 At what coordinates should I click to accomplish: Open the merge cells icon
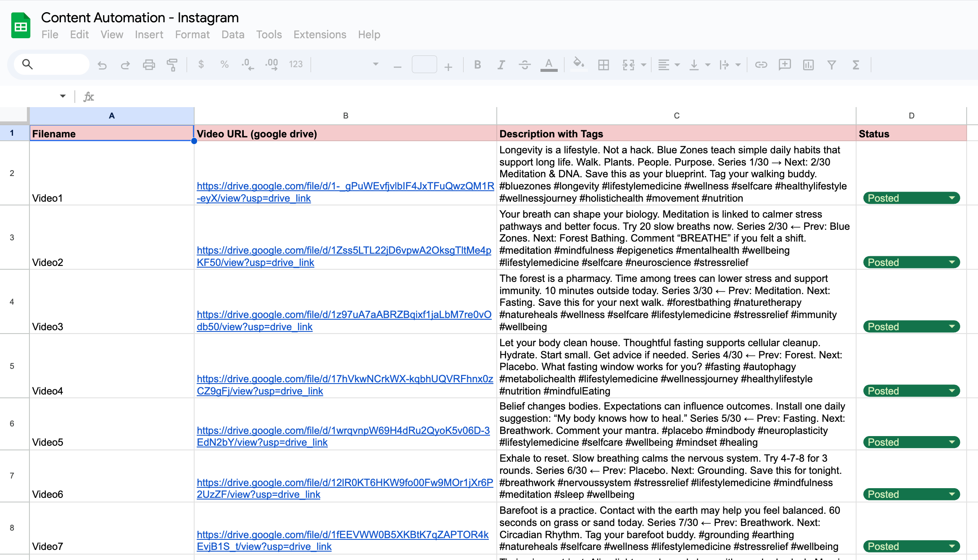click(628, 65)
